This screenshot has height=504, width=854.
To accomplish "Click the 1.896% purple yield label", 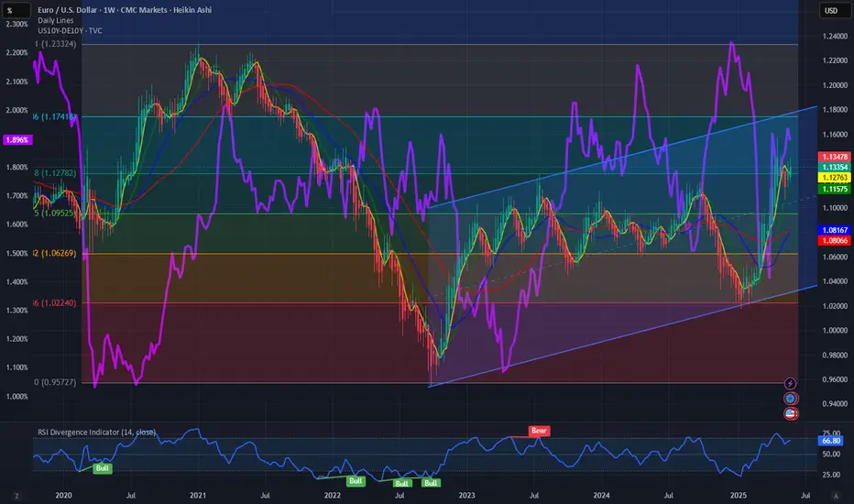I will tap(17, 140).
